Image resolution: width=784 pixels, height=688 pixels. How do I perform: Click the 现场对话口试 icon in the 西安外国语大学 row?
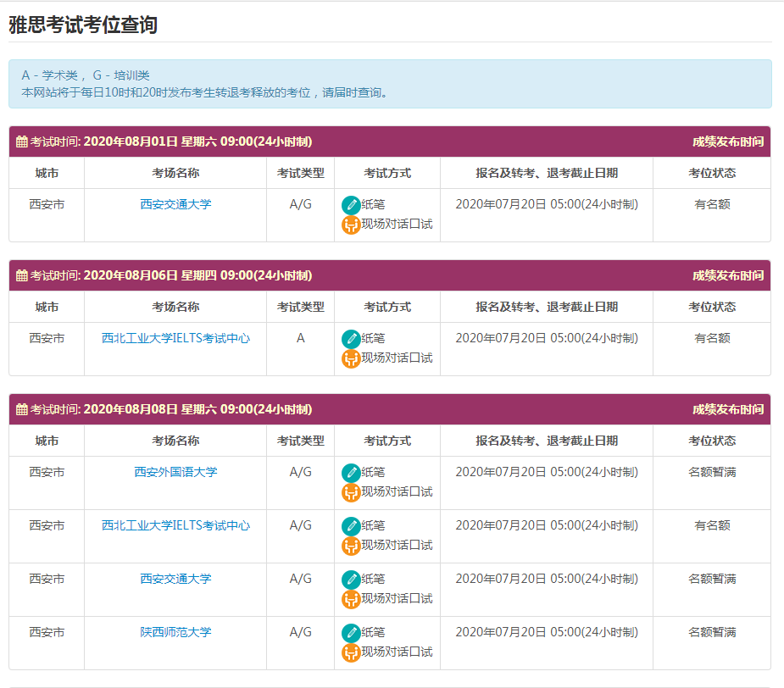(351, 492)
